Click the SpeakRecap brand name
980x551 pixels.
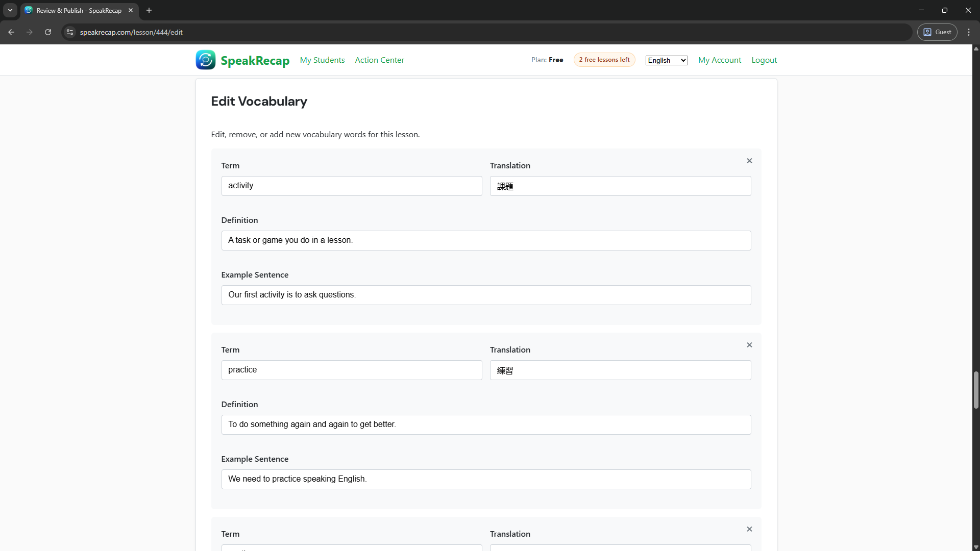coord(255,60)
